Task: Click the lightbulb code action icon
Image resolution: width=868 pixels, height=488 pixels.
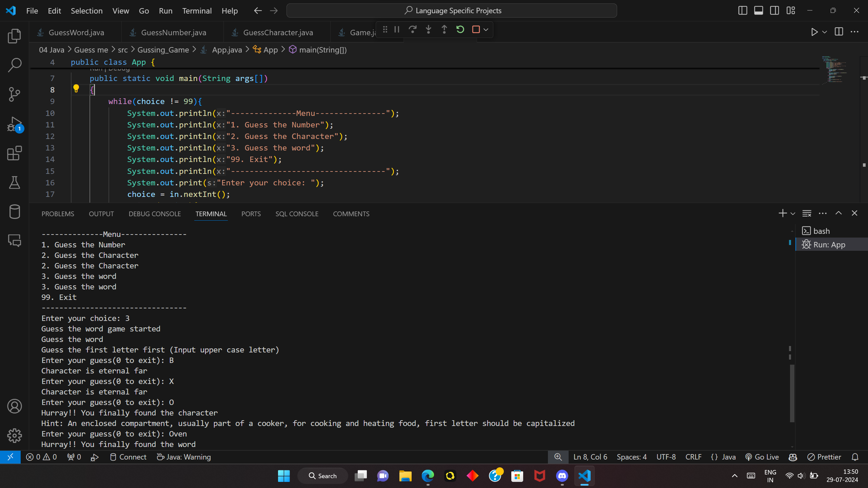Action: (76, 89)
